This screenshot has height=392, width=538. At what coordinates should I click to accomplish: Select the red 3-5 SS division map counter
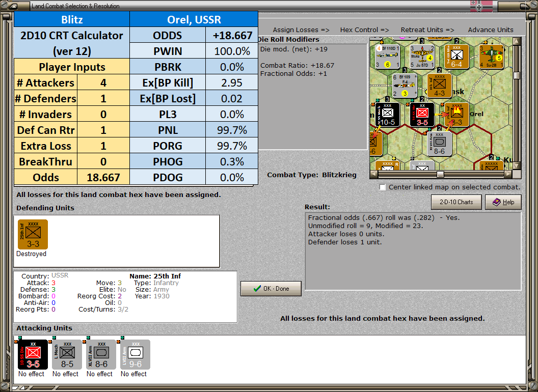point(422,114)
